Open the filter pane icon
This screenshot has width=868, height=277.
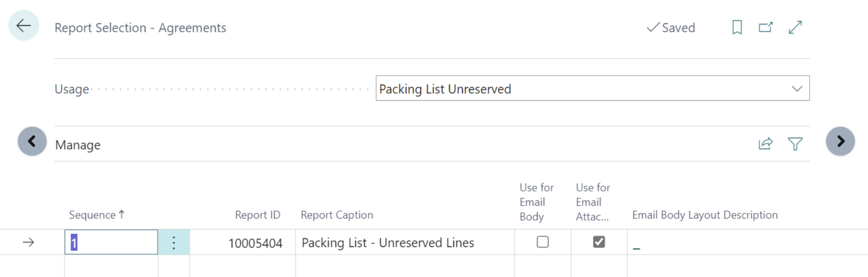click(x=795, y=143)
